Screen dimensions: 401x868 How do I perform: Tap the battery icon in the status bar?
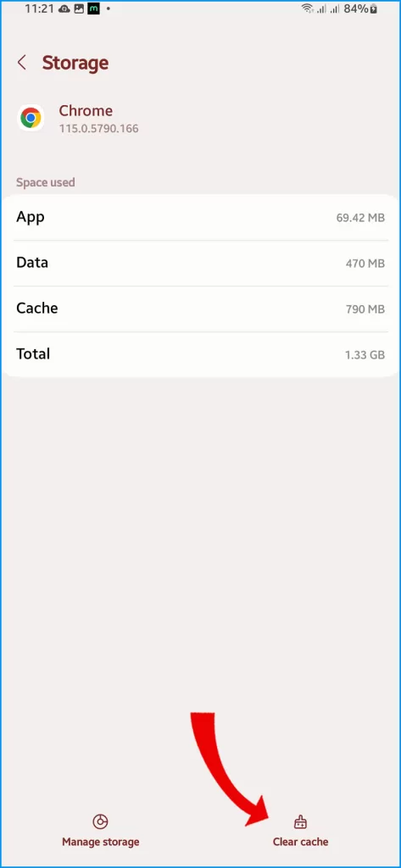click(x=375, y=8)
